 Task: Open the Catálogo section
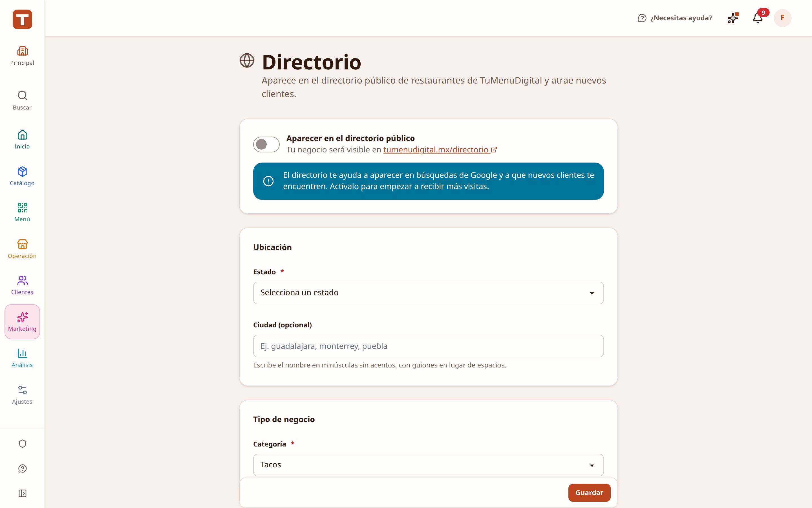[22, 176]
